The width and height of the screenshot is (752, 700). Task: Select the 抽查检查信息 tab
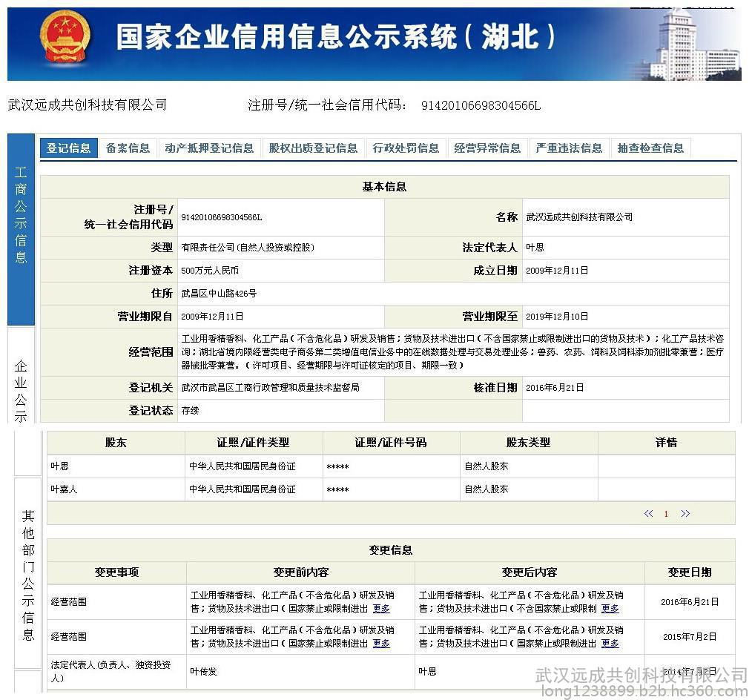pyautogui.click(x=650, y=148)
